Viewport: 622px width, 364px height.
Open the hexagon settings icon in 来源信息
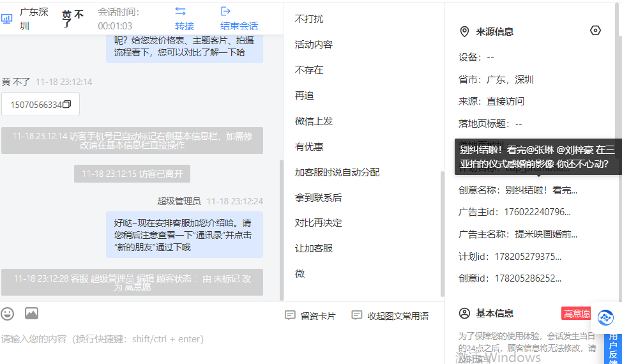[595, 31]
